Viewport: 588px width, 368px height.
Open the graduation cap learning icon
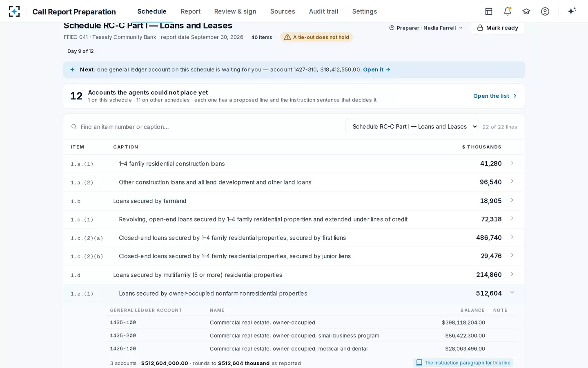(526, 11)
